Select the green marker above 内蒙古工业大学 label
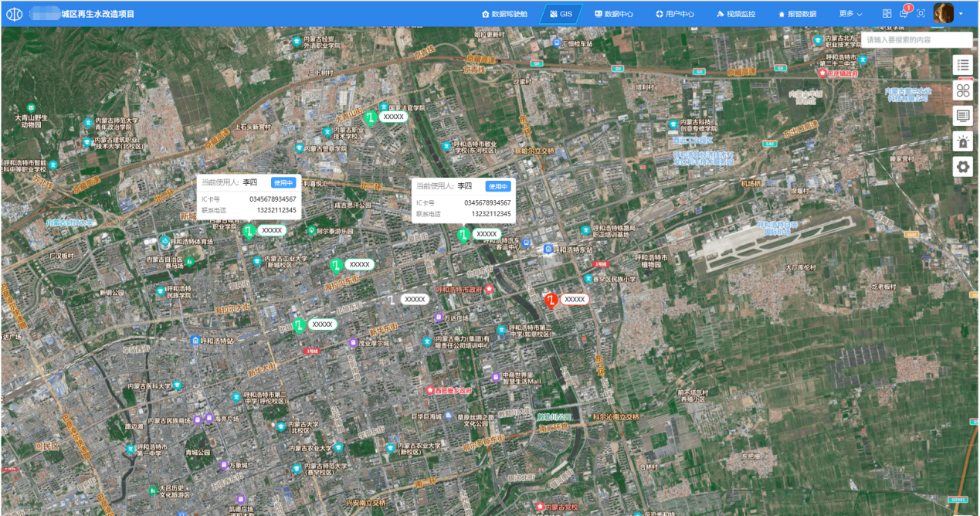The width and height of the screenshot is (980, 516). (x=336, y=266)
